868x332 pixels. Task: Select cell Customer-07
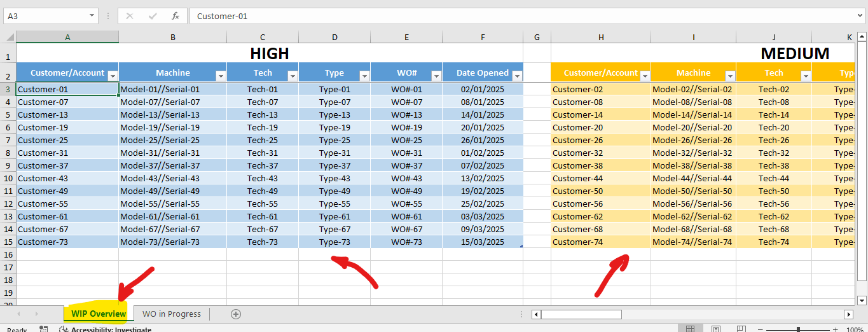(x=67, y=102)
